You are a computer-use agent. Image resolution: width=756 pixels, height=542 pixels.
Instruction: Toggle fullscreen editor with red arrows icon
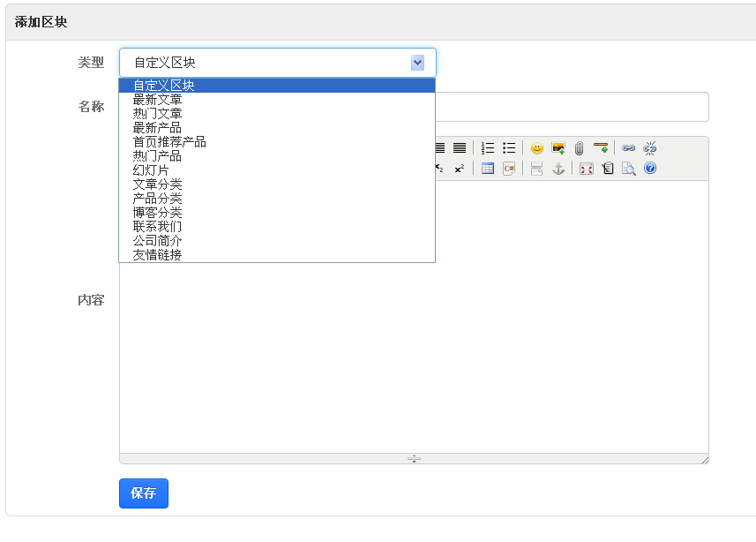pyautogui.click(x=586, y=169)
